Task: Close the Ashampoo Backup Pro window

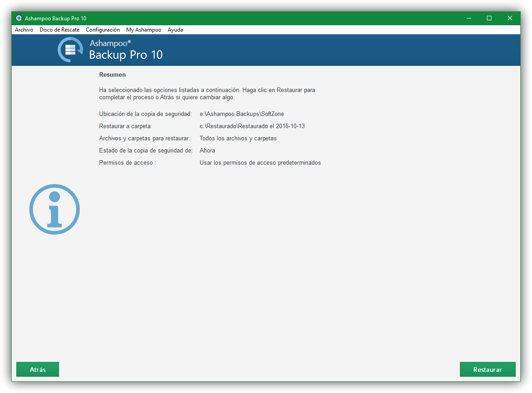Action: tap(509, 18)
